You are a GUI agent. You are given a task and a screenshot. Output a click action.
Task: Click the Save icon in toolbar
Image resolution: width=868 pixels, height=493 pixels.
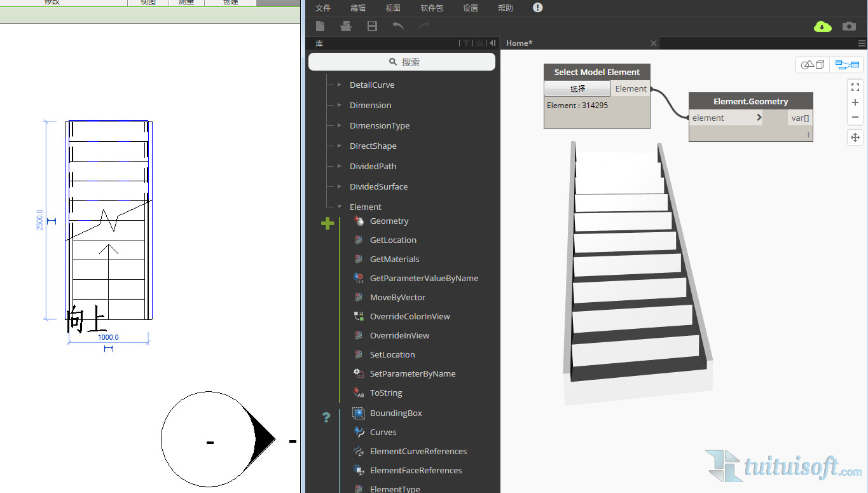[373, 26]
